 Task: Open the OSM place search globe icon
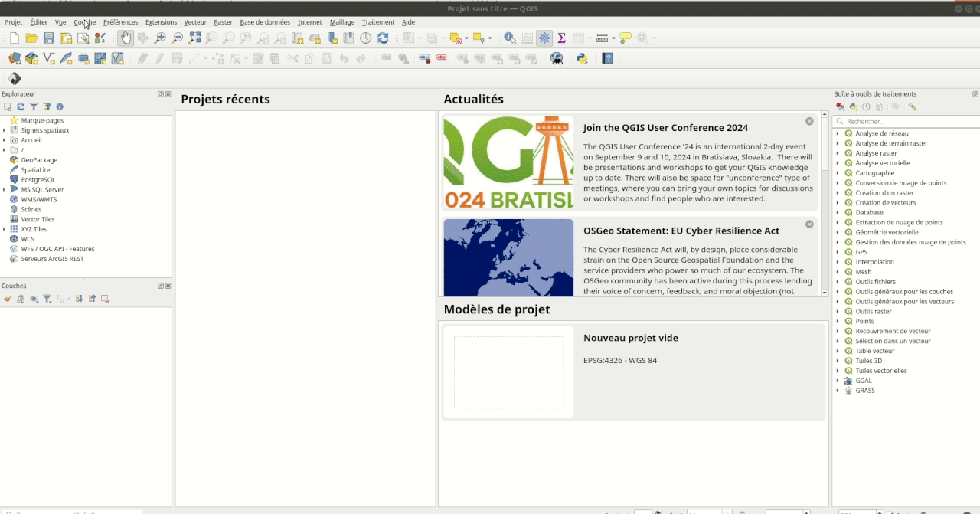tap(557, 58)
